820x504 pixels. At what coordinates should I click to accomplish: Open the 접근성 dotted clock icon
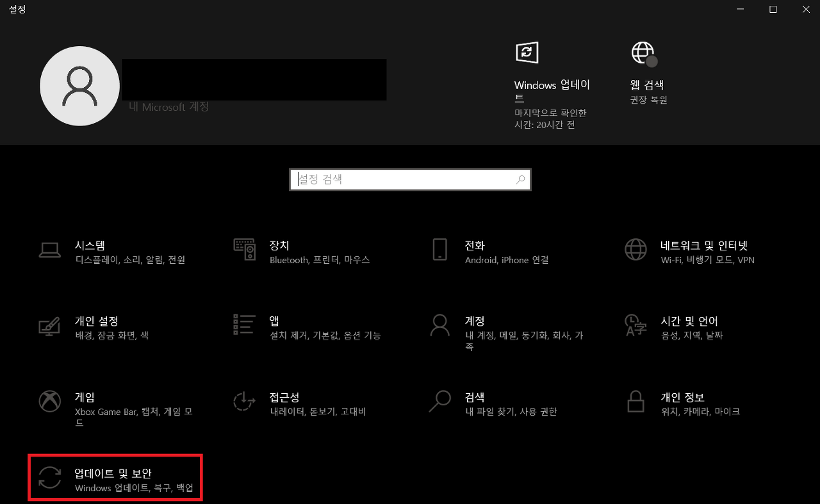pos(244,402)
